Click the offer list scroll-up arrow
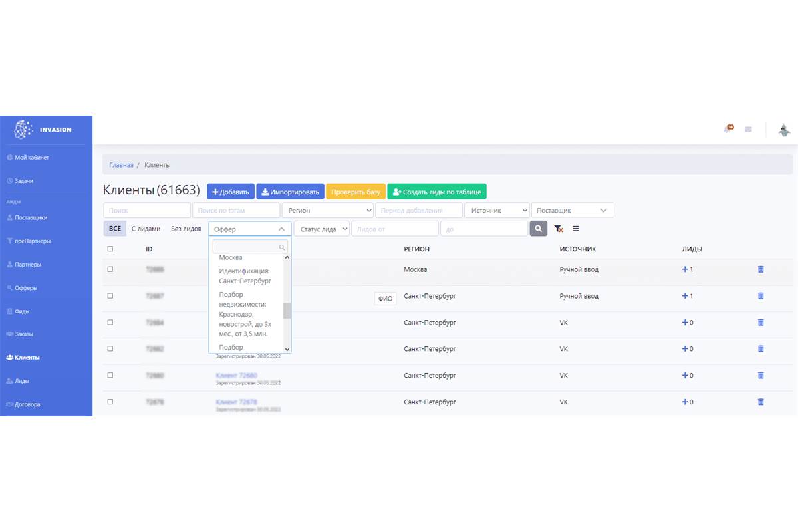The image size is (798, 532). point(287,257)
